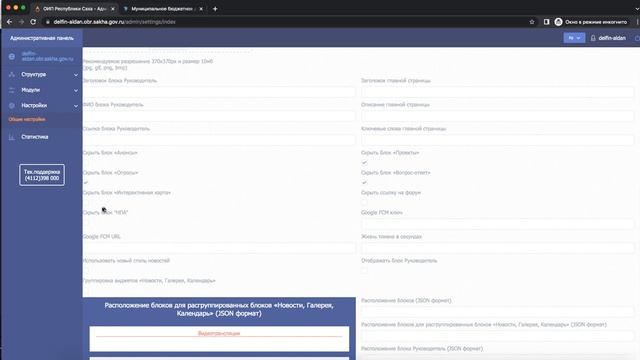This screenshot has width=640, height=360.
Task: Click Google FCM URL input field
Action: click(219, 248)
